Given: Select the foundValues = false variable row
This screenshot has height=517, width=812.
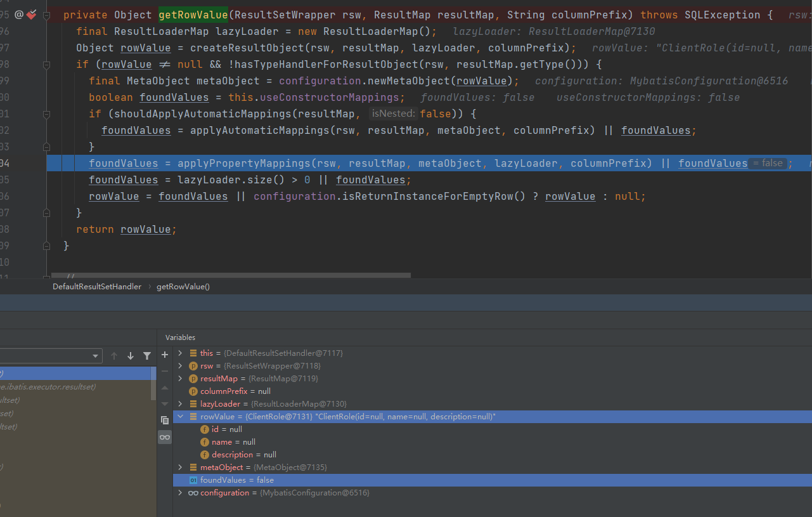Looking at the screenshot, I should [492, 480].
